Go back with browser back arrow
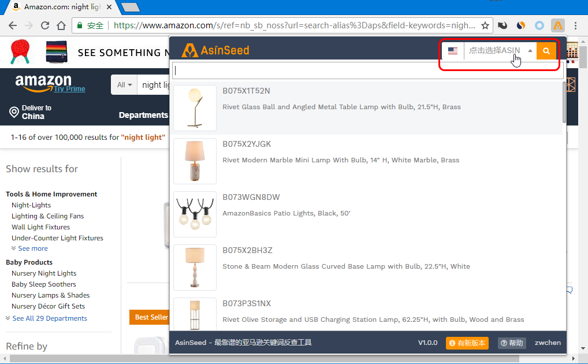 (13, 25)
